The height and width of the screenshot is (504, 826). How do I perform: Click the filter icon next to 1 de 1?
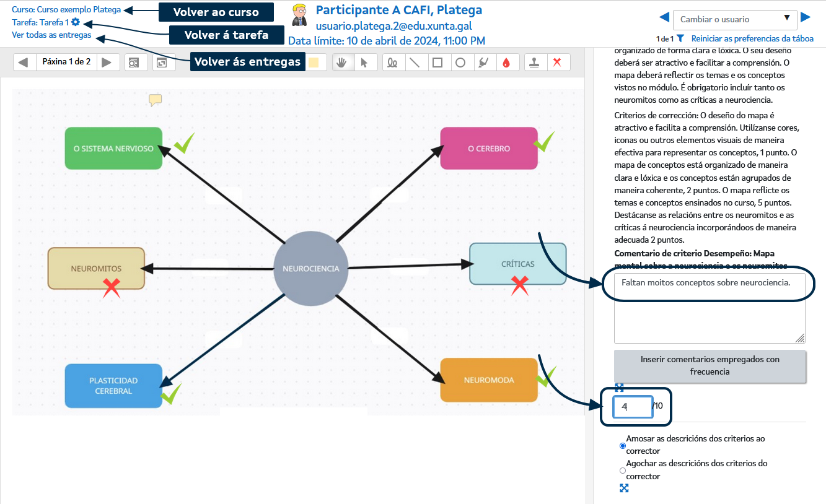coord(680,38)
